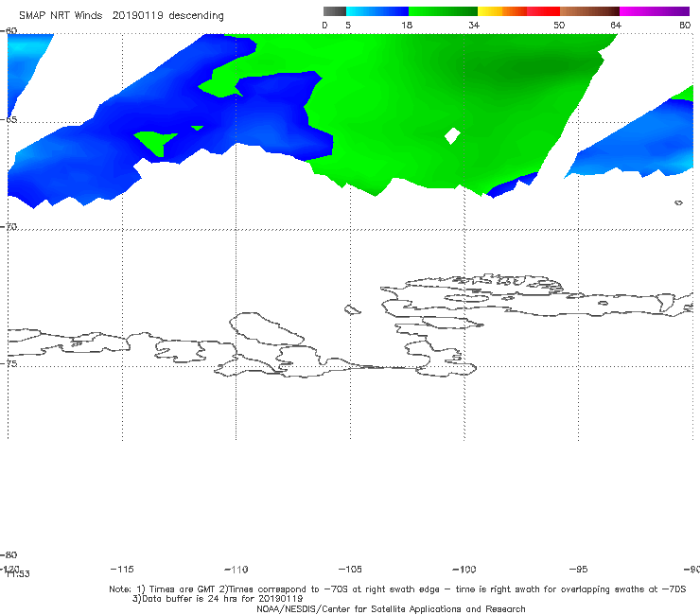Click the small green patch inside the blue swath
700x615 pixels.
pyautogui.click(x=156, y=143)
